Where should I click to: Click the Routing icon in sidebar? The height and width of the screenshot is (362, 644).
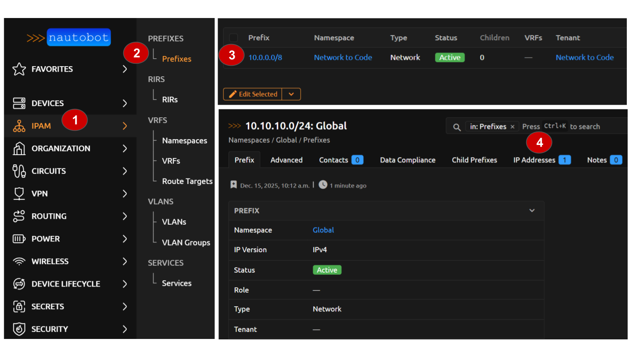click(19, 216)
